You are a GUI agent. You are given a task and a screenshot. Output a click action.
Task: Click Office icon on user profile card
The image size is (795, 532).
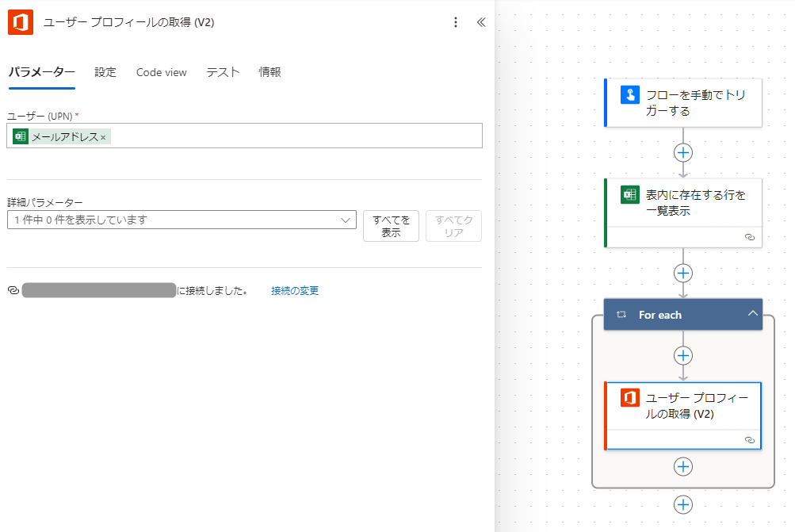click(x=629, y=397)
